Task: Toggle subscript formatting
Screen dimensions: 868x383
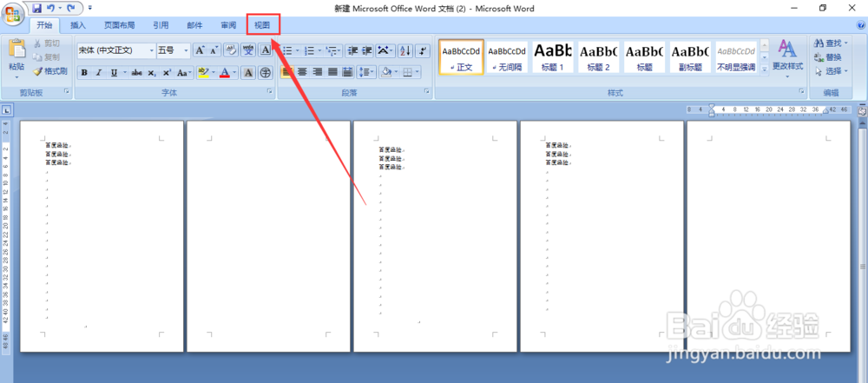Action: click(151, 73)
